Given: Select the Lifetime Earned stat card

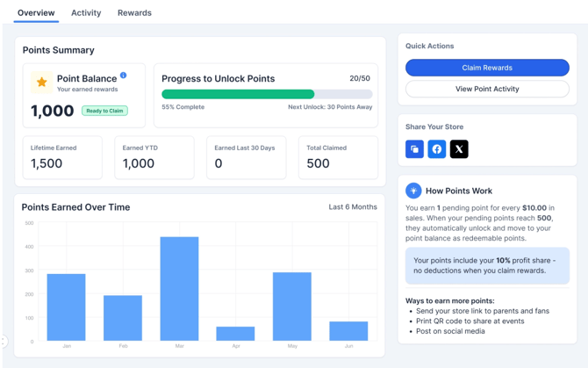Looking at the screenshot, I should (62, 157).
